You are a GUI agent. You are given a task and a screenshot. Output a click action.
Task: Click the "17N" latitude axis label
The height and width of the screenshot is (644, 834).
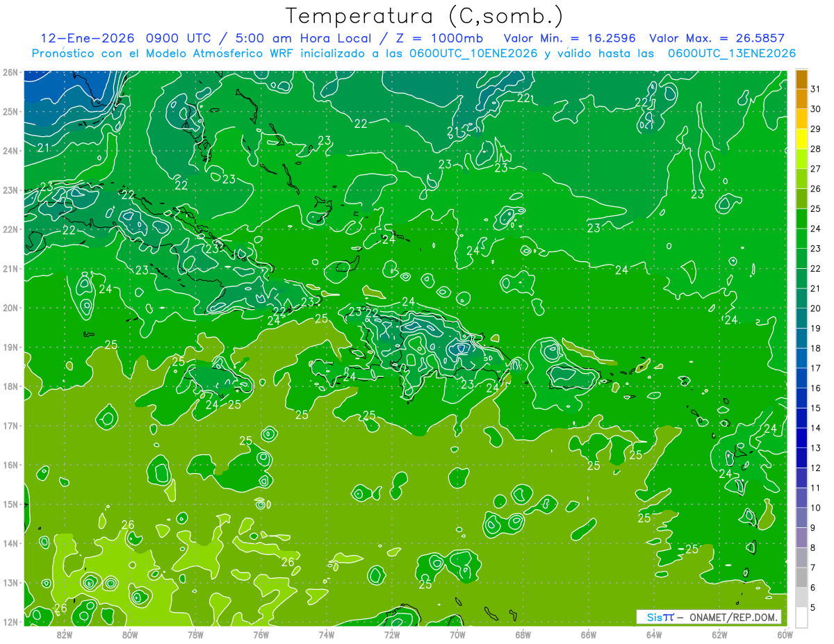[10, 425]
